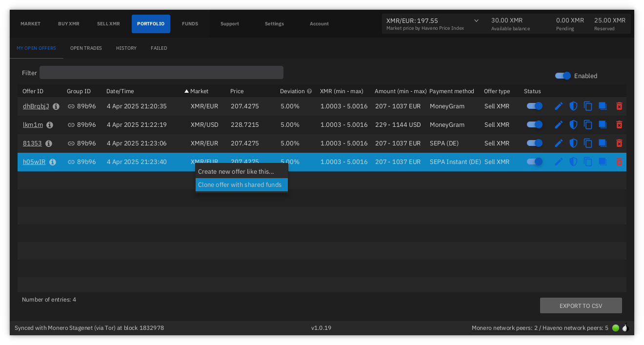Focus the Filter text field
The width and height of the screenshot is (644, 345).
[161, 73]
